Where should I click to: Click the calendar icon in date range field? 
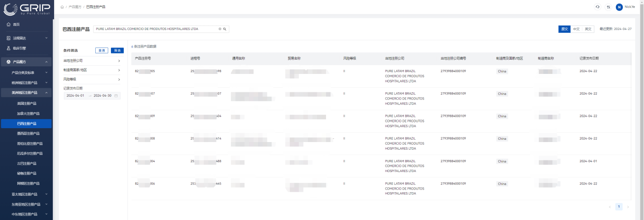pos(116,95)
